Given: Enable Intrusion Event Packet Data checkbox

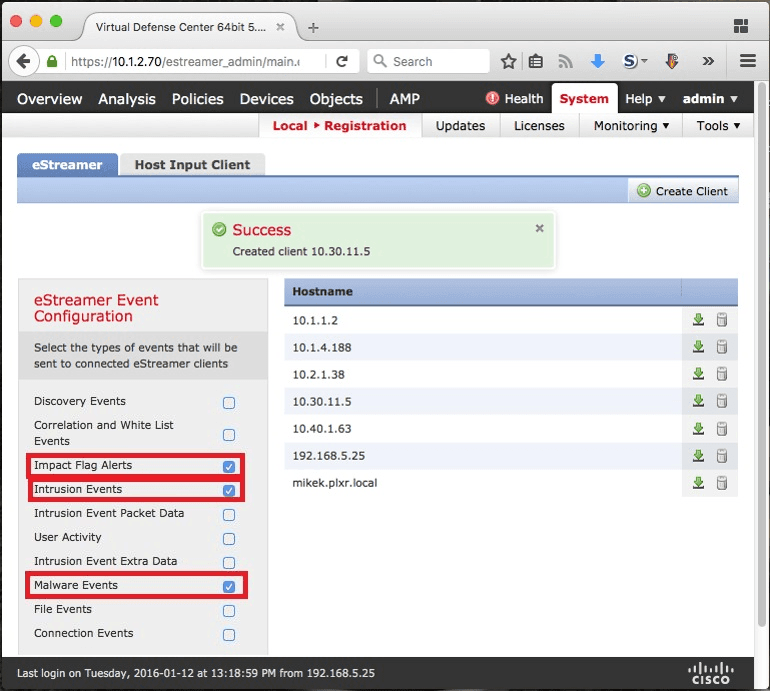Looking at the screenshot, I should pos(229,515).
